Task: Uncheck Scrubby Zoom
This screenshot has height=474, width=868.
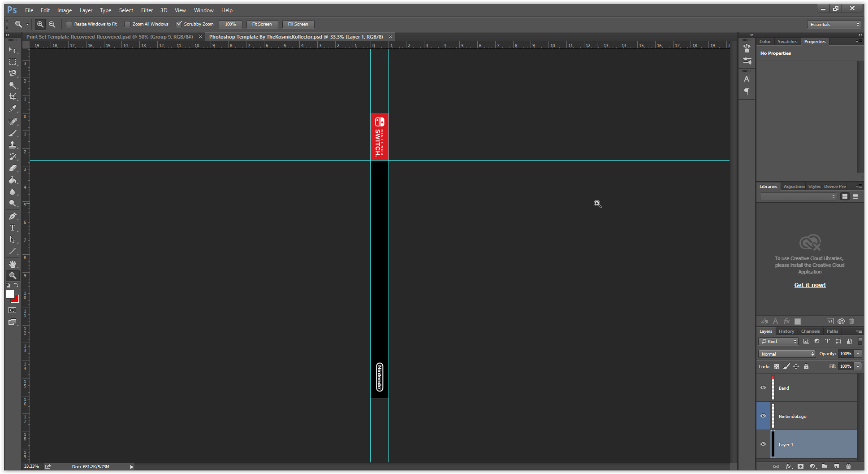Action: 179,24
